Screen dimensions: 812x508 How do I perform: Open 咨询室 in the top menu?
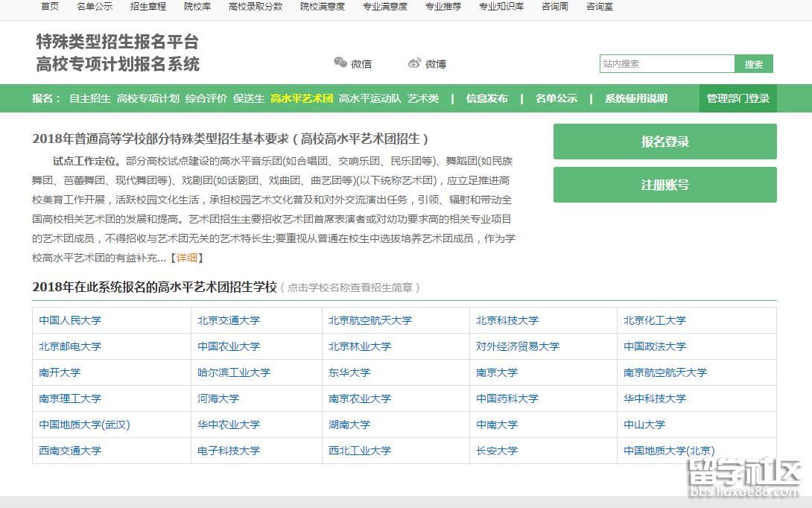click(x=599, y=6)
